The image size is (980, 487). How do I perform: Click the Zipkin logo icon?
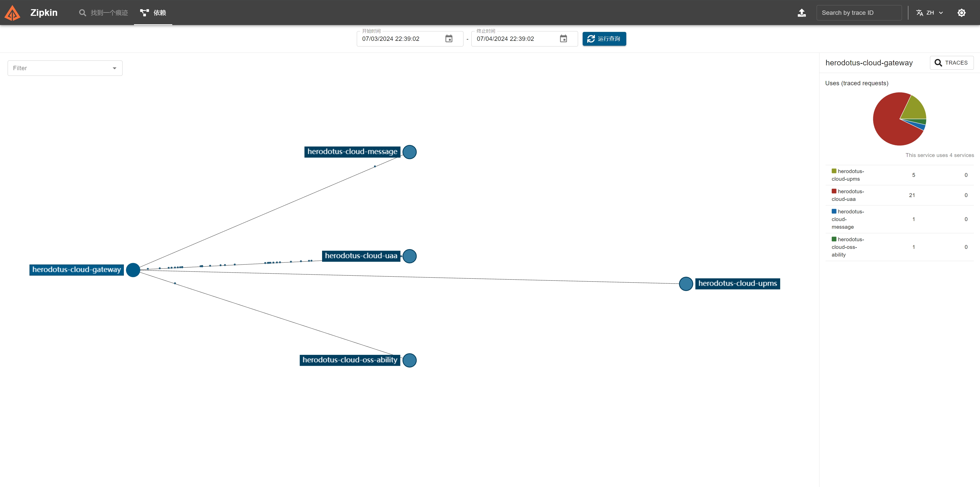(12, 13)
